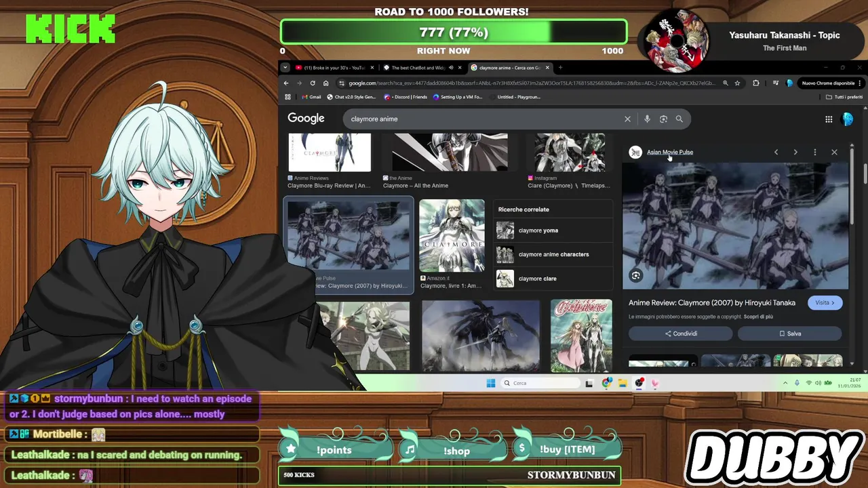Open the tab search dropdown in Chrome
Image resolution: width=868 pixels, height=488 pixels.
click(x=285, y=67)
